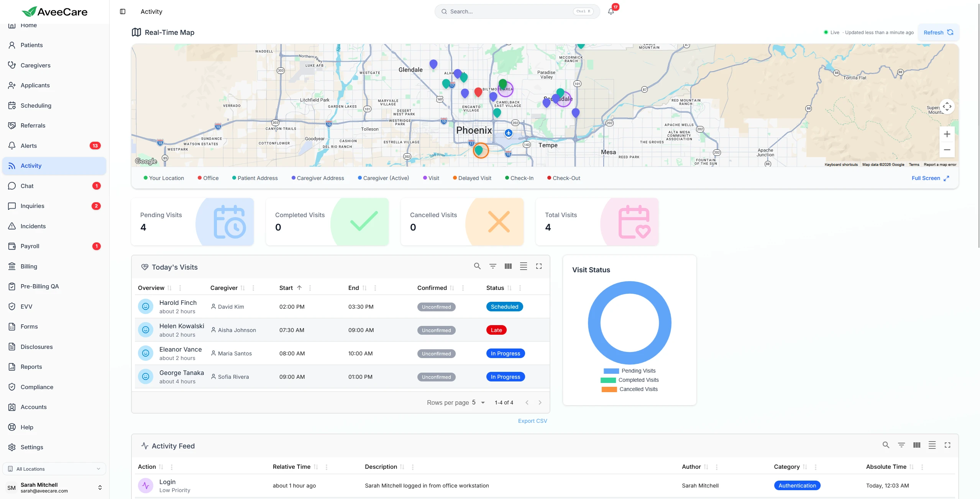Click the Refresh button
Viewport: 980px width, 499px height.
pos(938,33)
